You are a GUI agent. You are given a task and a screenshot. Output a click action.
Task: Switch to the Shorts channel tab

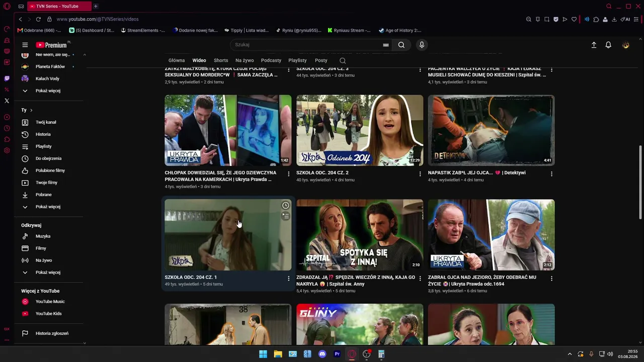[x=221, y=60]
